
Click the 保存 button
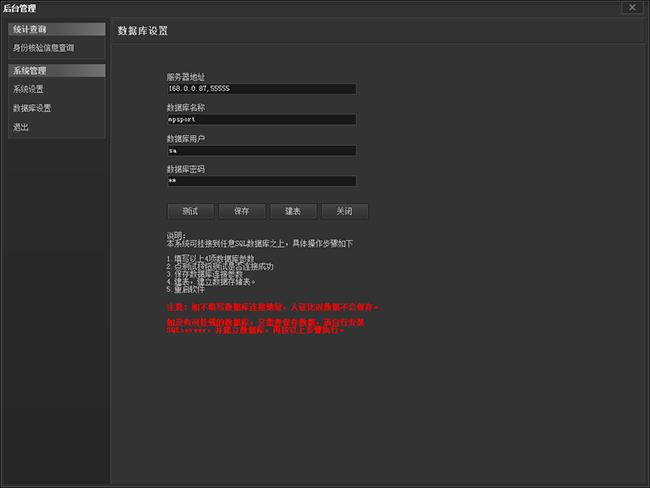pyautogui.click(x=241, y=212)
